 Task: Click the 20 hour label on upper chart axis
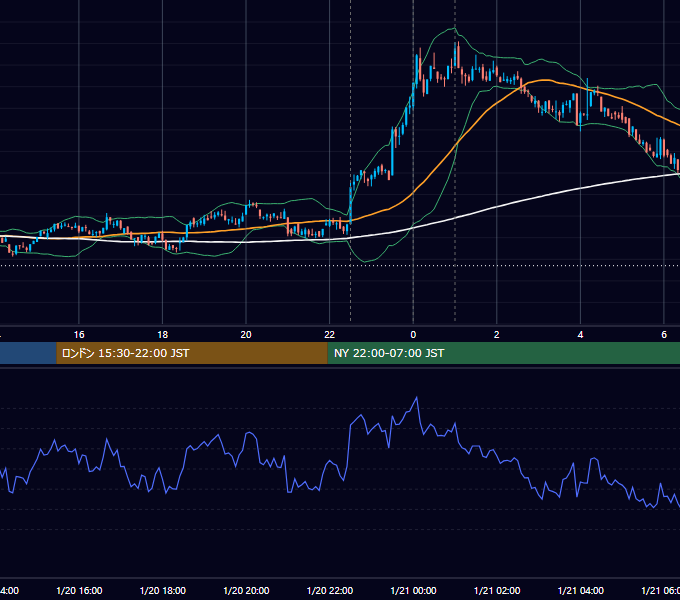click(246, 335)
